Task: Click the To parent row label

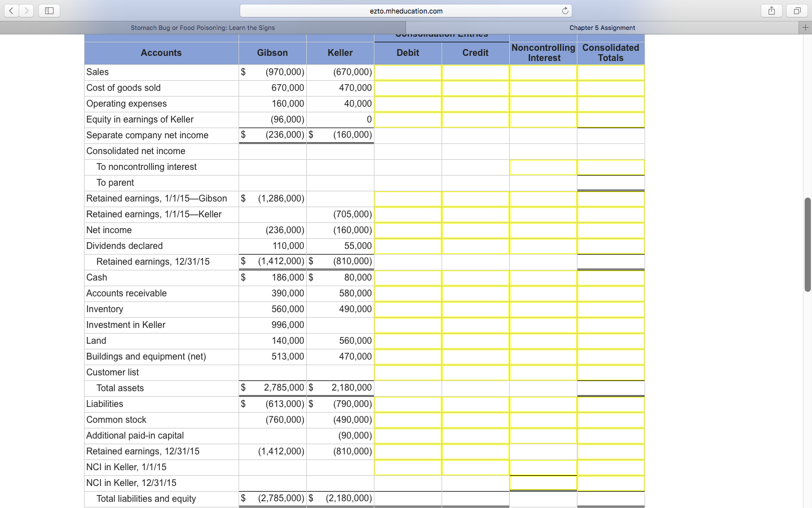Action: coord(115,183)
